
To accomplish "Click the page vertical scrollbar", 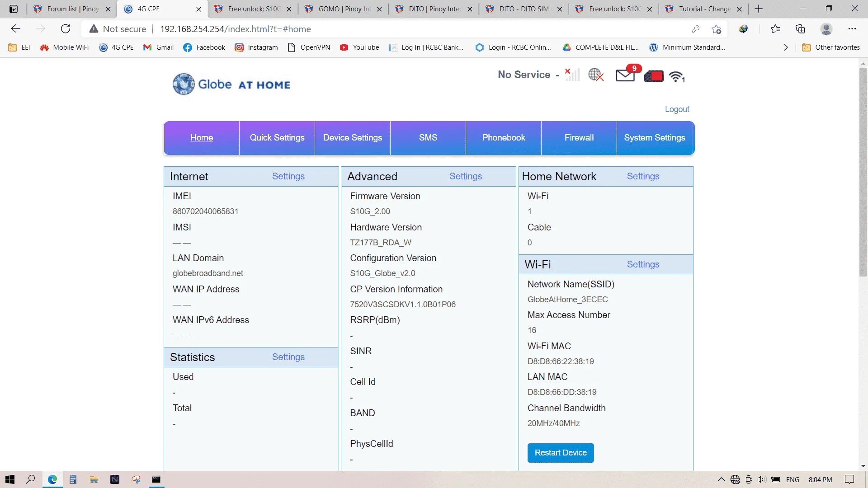I will point(863,172).
